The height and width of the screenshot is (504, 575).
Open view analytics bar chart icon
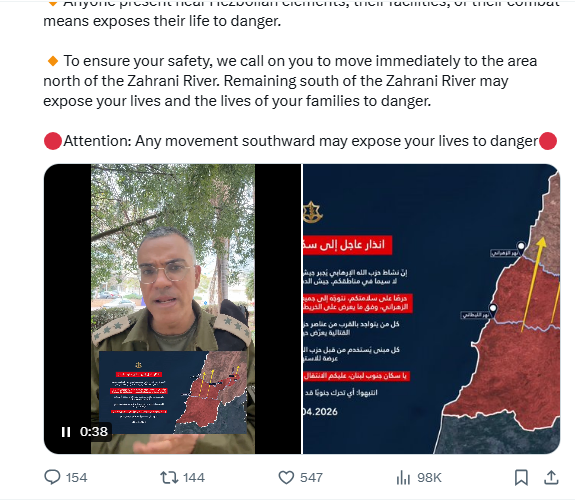pos(403,477)
